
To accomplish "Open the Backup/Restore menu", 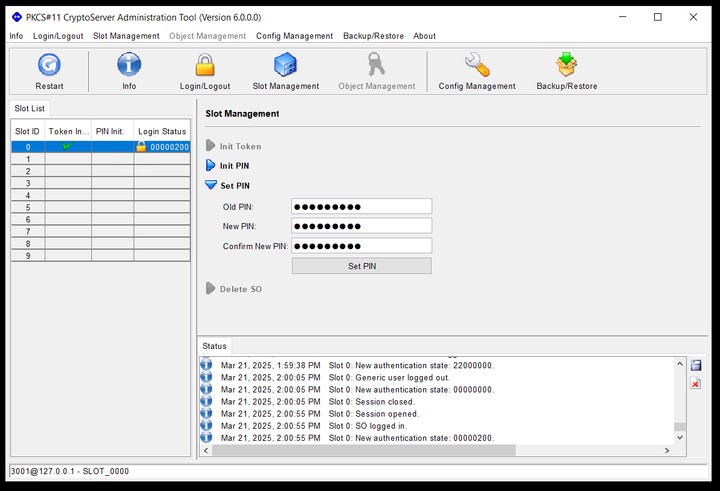I will click(x=373, y=36).
